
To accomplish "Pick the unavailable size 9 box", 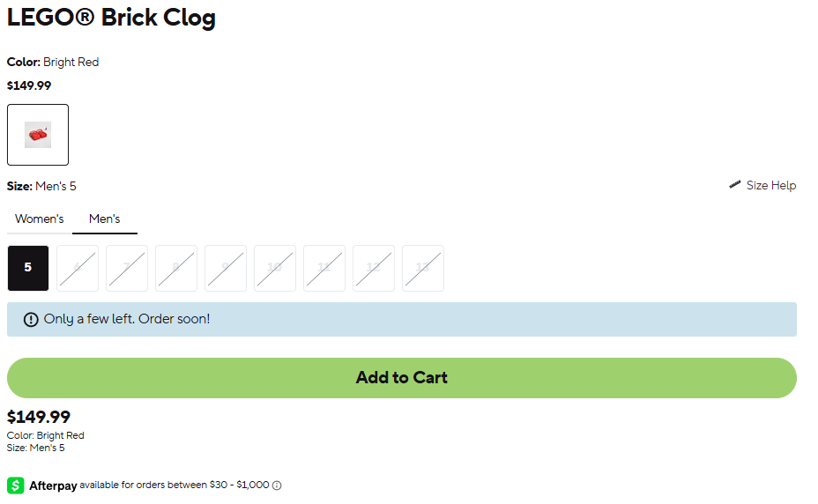I will pos(226,268).
